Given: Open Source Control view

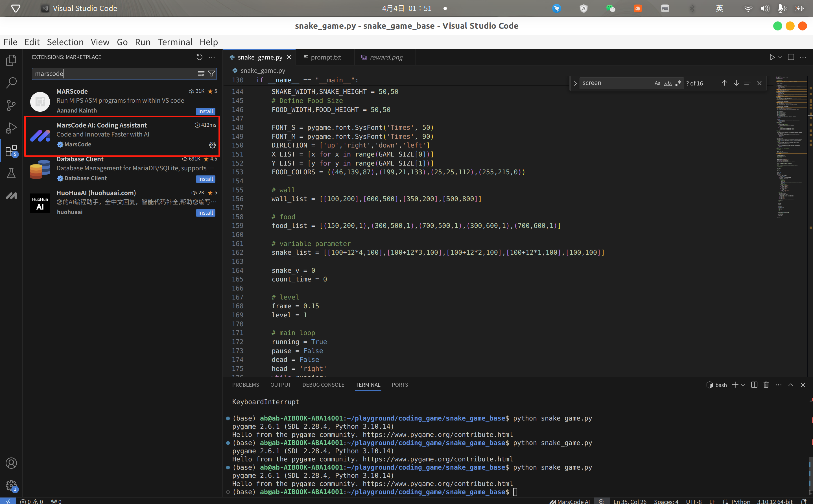Looking at the screenshot, I should click(11, 105).
